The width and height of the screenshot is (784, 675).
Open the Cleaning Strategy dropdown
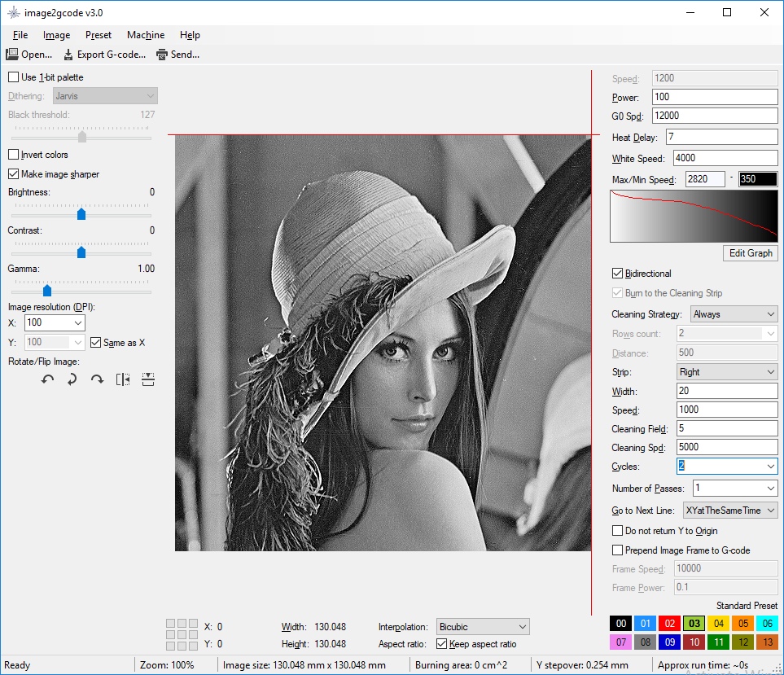734,314
